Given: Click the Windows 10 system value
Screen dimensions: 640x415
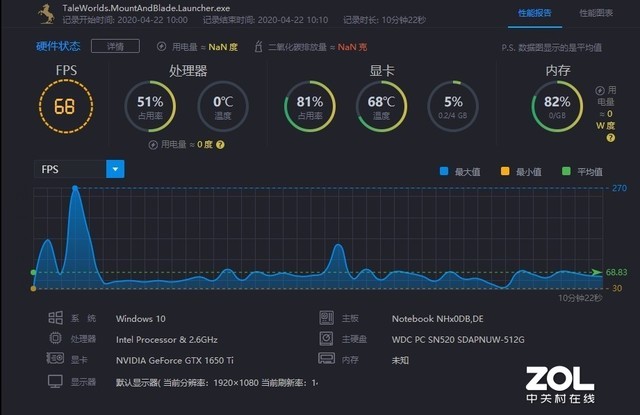Looking at the screenshot, I should click(141, 319).
